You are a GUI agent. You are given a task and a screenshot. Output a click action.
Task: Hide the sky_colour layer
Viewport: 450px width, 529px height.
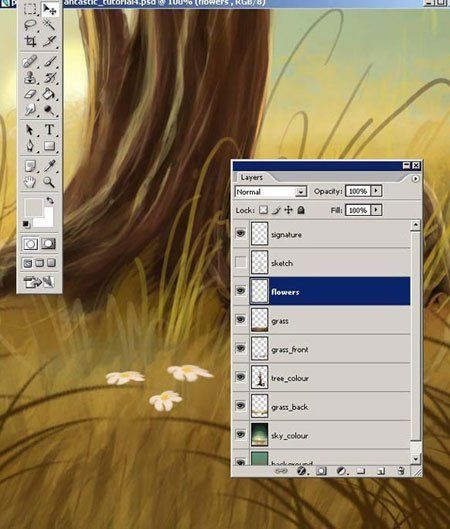241,434
